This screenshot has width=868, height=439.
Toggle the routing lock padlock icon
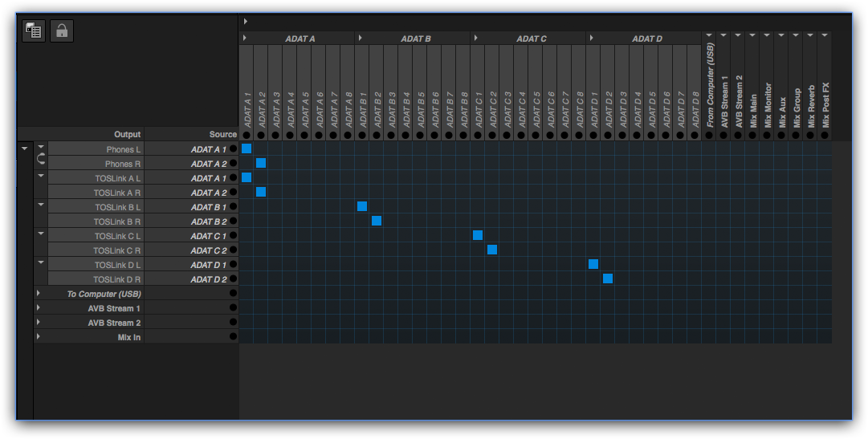62,30
